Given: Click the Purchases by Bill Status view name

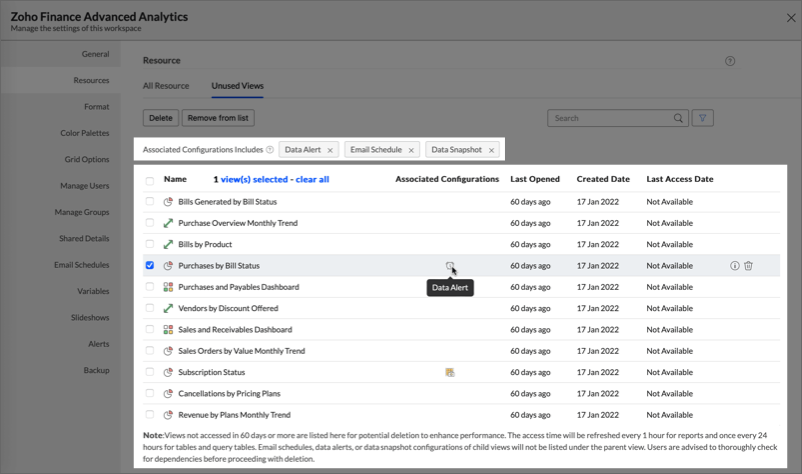Looking at the screenshot, I should pos(219,266).
